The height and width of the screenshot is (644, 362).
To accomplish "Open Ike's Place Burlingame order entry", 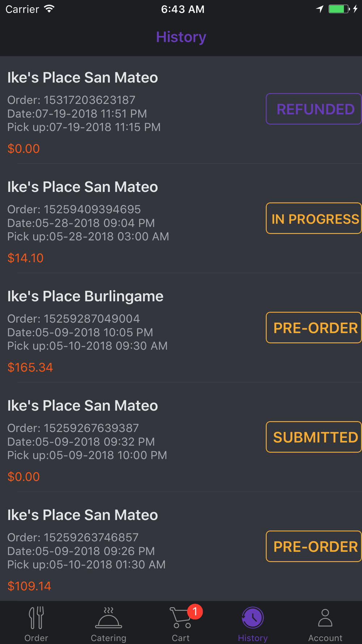I will pyautogui.click(x=85, y=297).
